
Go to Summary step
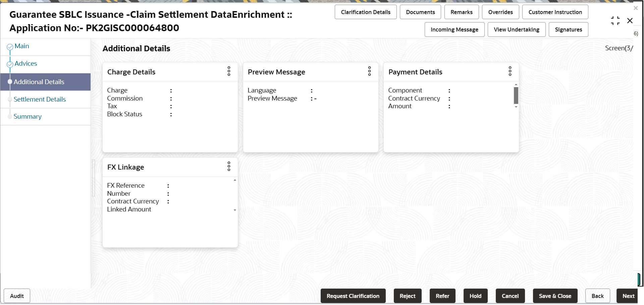(28, 117)
